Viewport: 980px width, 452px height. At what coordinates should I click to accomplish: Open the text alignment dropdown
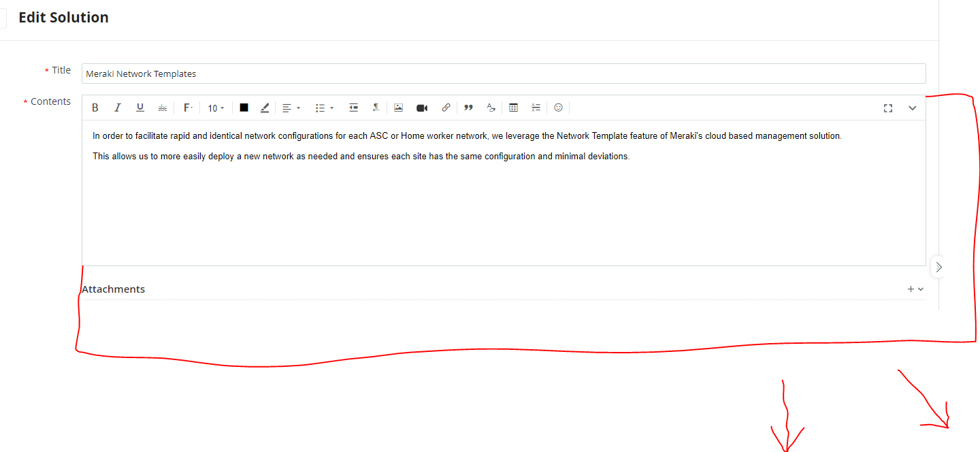291,108
